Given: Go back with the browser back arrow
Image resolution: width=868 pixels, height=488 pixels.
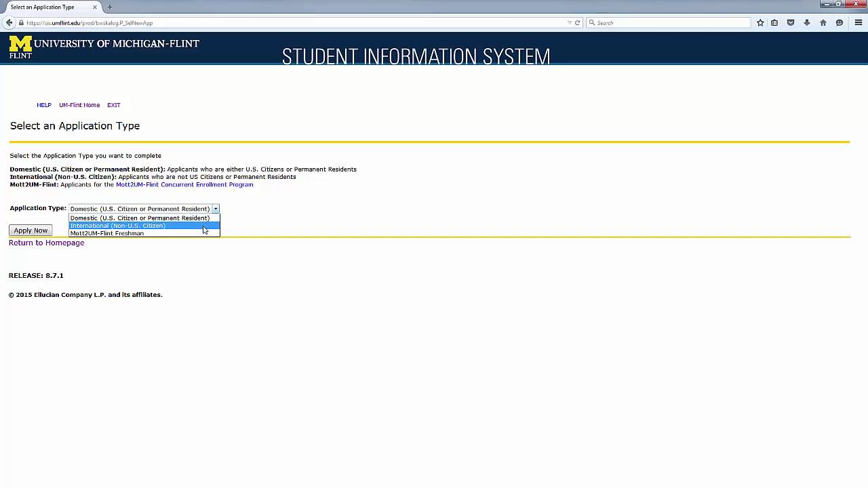Looking at the screenshot, I should click(x=9, y=22).
